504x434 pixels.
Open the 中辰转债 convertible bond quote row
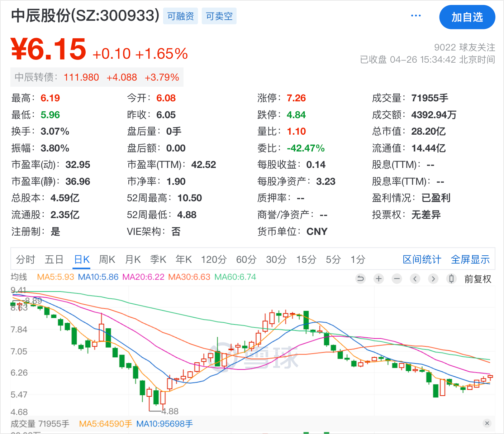point(97,77)
